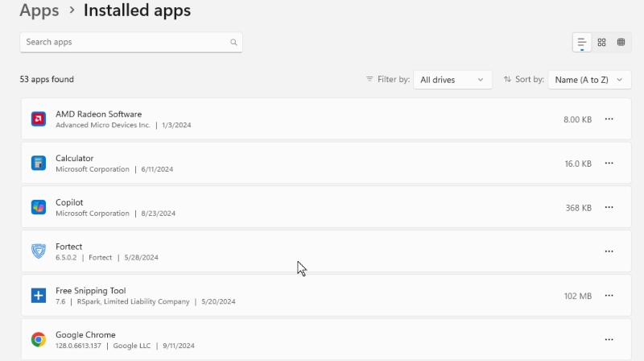Switch to grid view layout
This screenshot has width=644, height=361.
601,43
